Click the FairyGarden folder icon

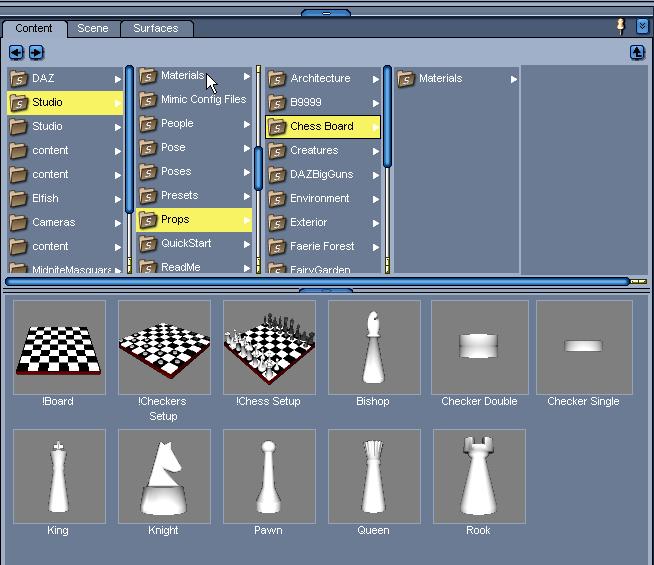(277, 269)
